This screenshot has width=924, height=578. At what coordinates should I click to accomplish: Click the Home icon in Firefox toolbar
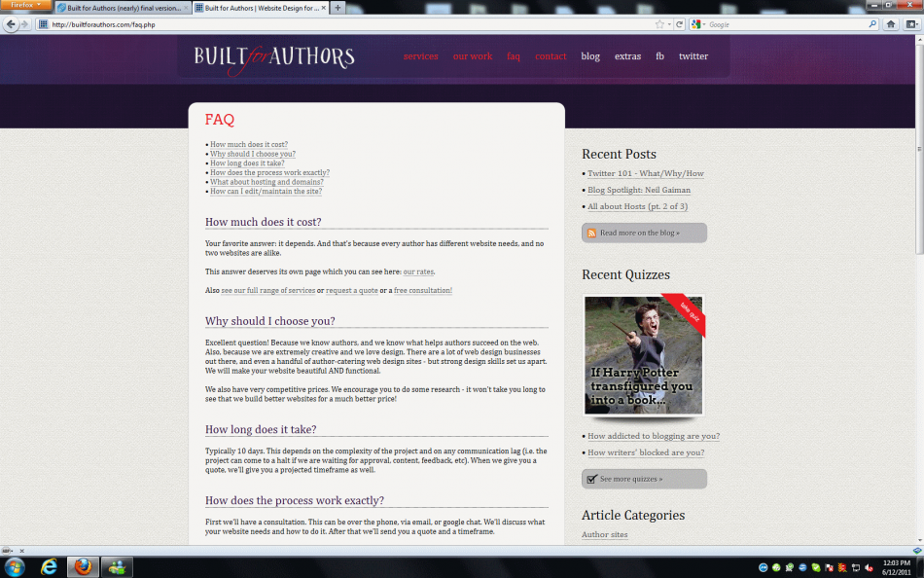[x=890, y=24]
